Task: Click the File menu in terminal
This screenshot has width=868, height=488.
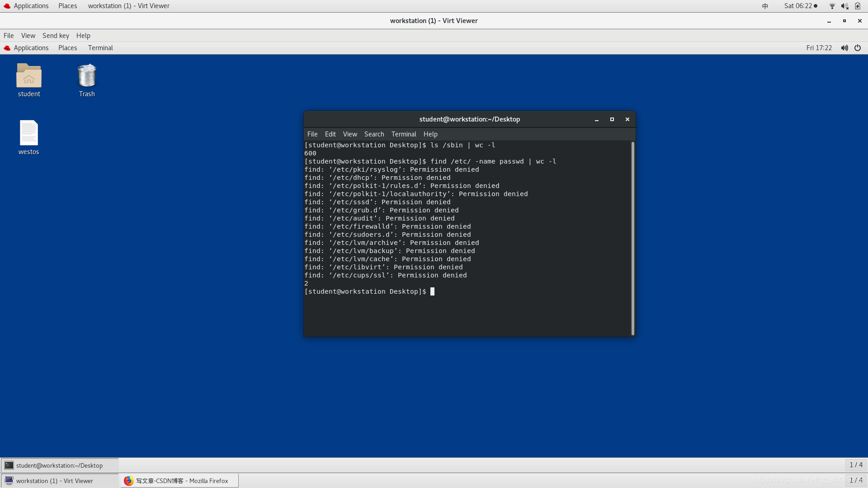Action: (312, 134)
